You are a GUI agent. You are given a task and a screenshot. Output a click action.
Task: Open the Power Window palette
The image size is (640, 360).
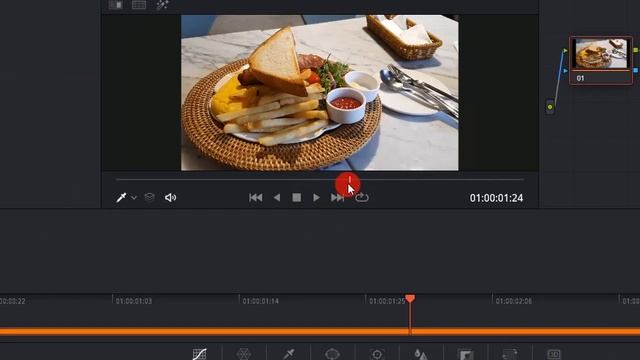[x=332, y=353]
